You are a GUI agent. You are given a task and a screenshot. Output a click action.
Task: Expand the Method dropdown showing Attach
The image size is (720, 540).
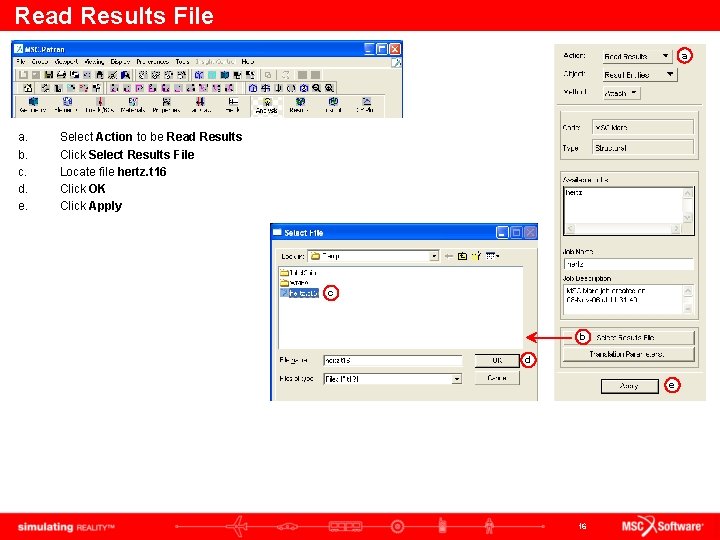coord(621,93)
